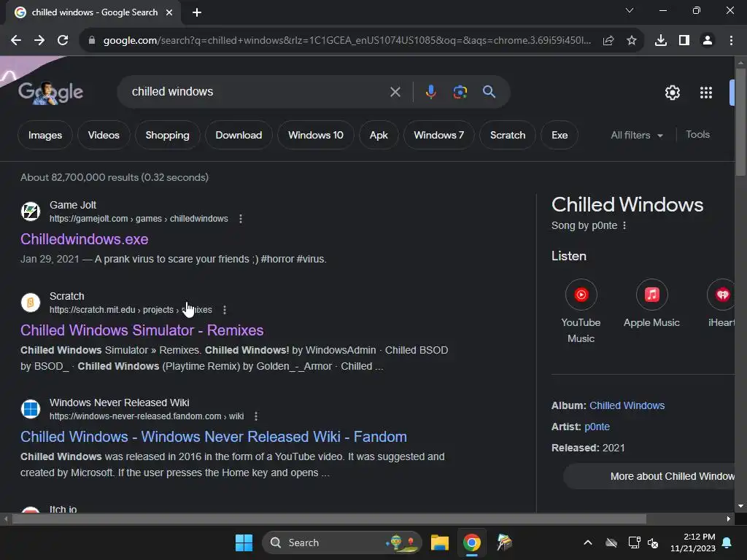Open the share this page icon
Screen dimensions: 747x560
click(608, 41)
